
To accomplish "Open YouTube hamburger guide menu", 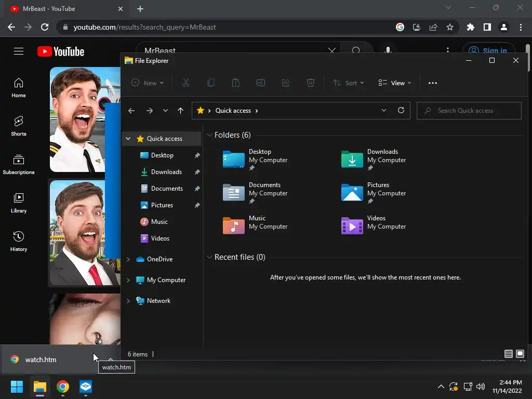I will tap(19, 51).
